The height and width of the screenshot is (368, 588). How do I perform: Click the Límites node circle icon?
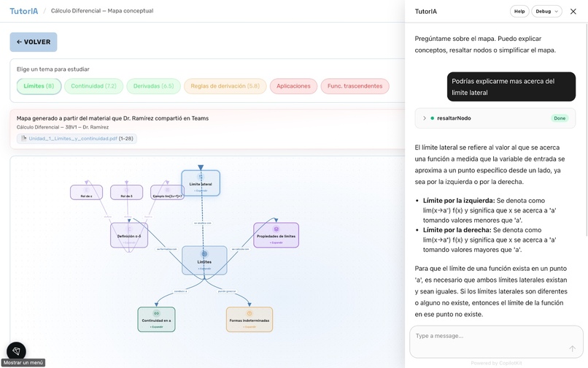pyautogui.click(x=204, y=254)
